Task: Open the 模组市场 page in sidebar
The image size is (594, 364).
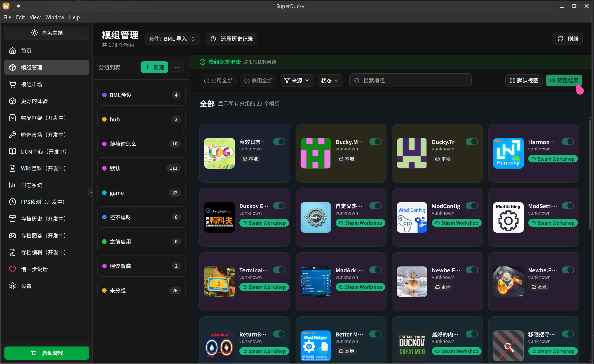Action: coord(32,84)
